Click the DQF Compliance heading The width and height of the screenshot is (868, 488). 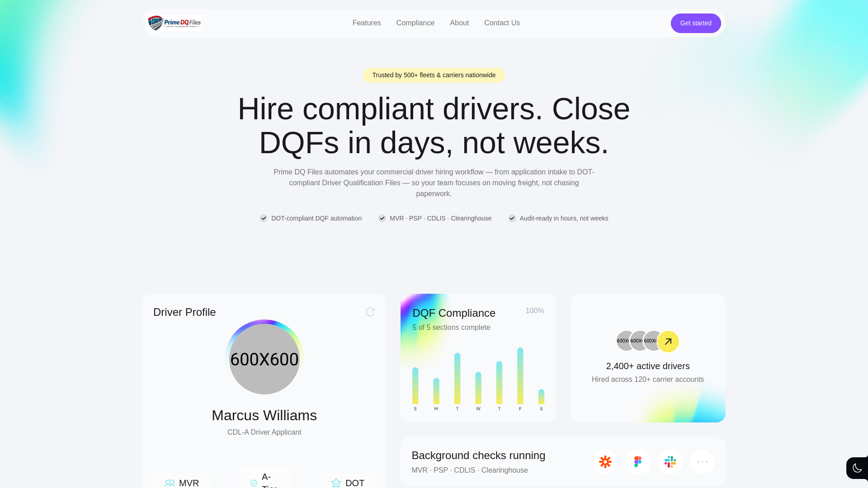(454, 313)
